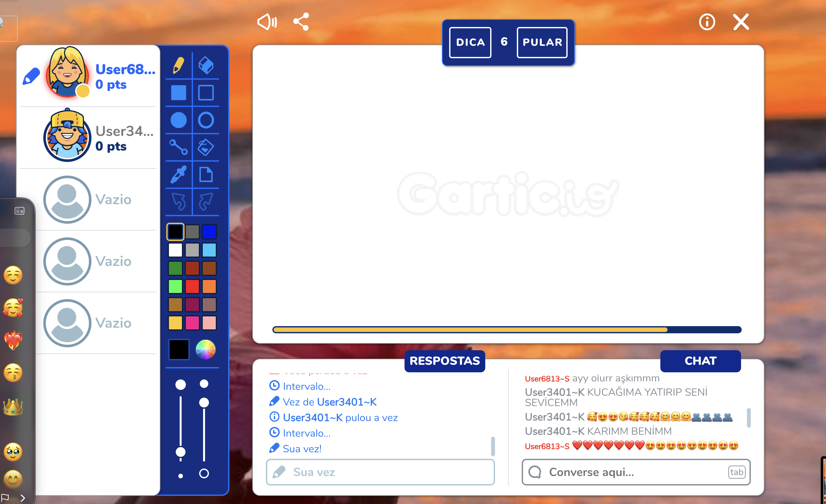Pick the dark gray color swatch
The height and width of the screenshot is (504, 826).
pyautogui.click(x=192, y=232)
